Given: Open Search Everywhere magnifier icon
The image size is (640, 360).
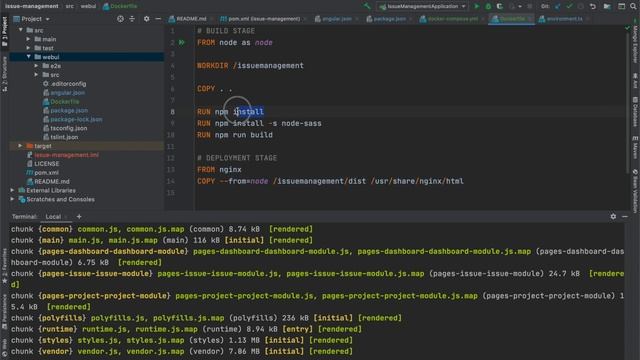Looking at the screenshot, I should [633, 7].
